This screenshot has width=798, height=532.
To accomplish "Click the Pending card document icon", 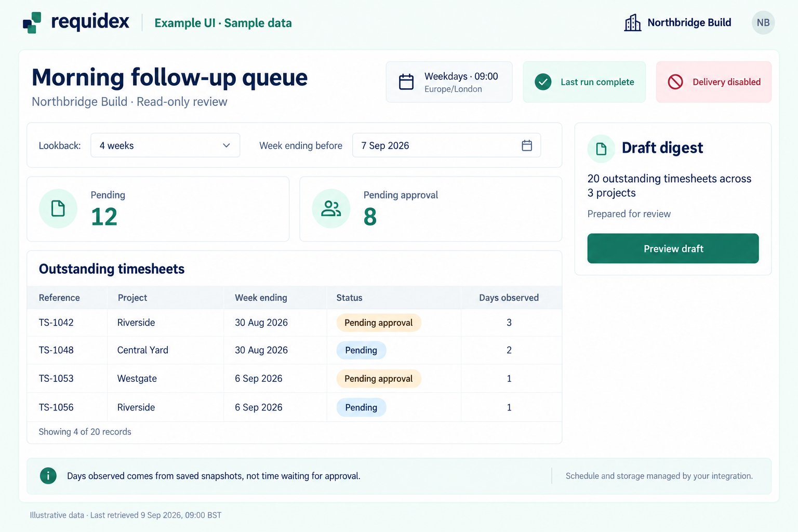I will click(58, 208).
